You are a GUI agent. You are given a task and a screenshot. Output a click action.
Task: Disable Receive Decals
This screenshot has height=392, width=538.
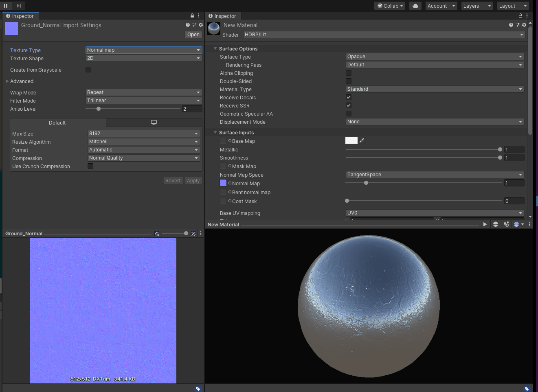tap(349, 97)
